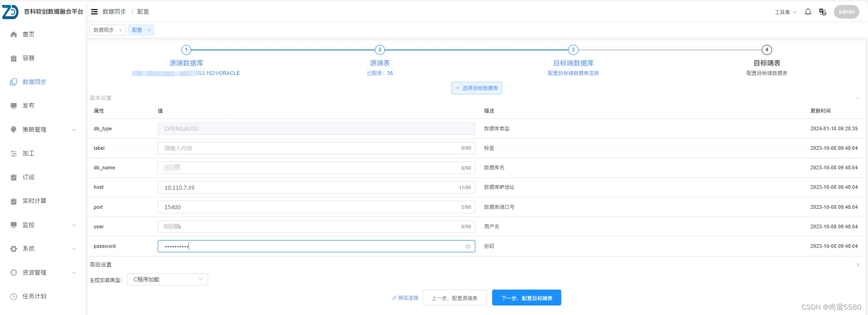Click the language translate icon
868x315 pixels.
[823, 12]
